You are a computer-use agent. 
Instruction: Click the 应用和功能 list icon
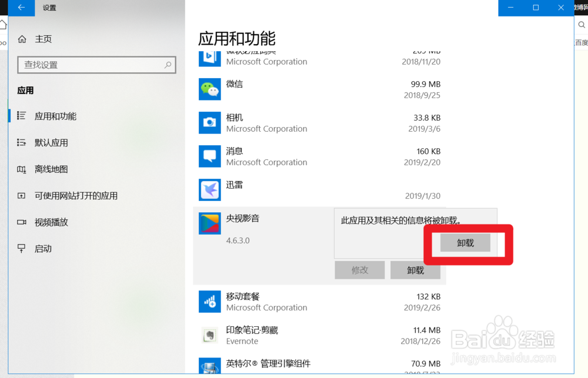(x=21, y=116)
